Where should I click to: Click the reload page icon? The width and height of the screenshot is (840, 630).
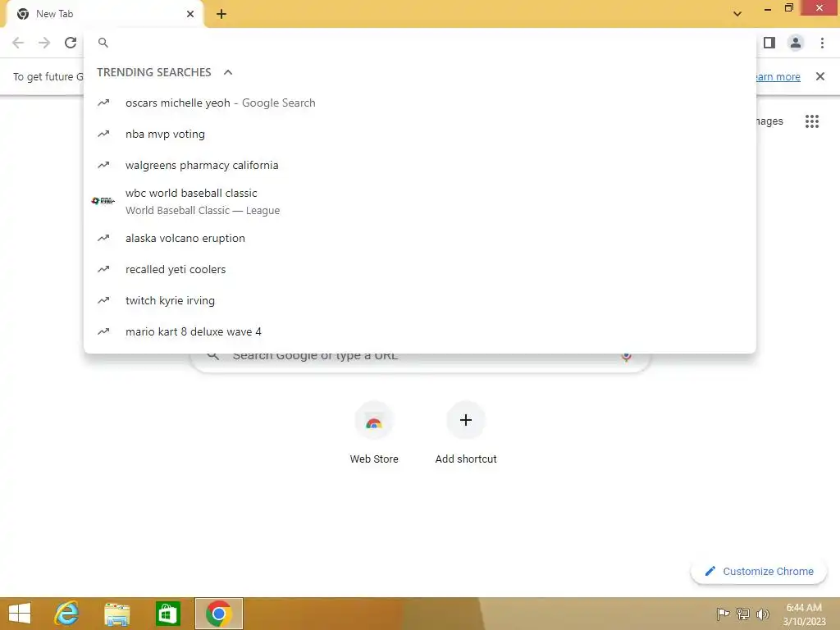pos(71,43)
